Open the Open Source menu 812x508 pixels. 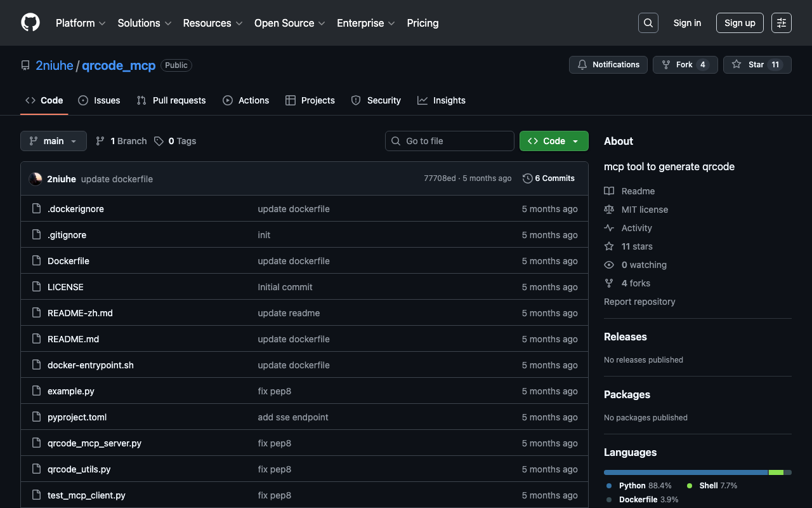point(289,23)
